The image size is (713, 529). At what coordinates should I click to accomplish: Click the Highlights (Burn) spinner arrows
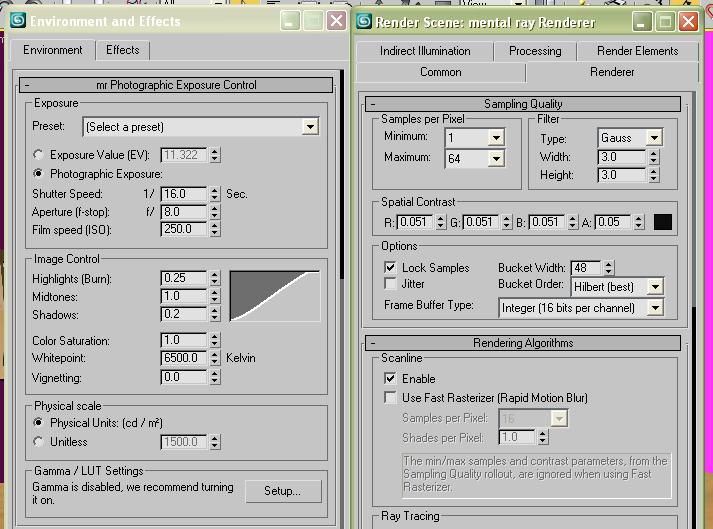pos(215,278)
